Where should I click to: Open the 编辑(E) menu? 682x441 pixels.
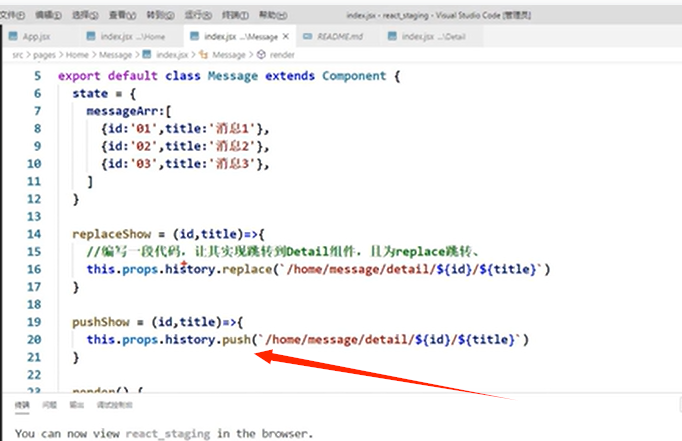click(x=48, y=15)
